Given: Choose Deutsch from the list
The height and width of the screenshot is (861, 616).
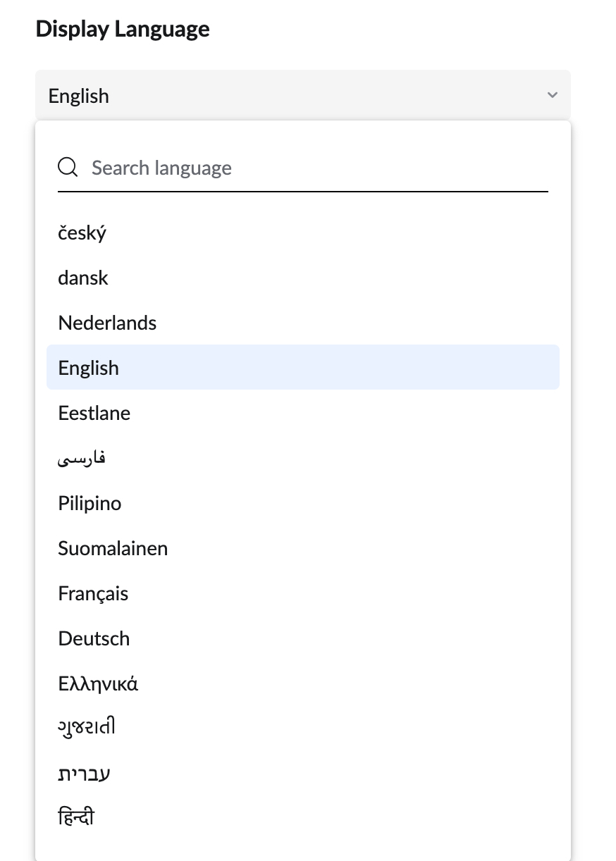Looking at the screenshot, I should [94, 638].
